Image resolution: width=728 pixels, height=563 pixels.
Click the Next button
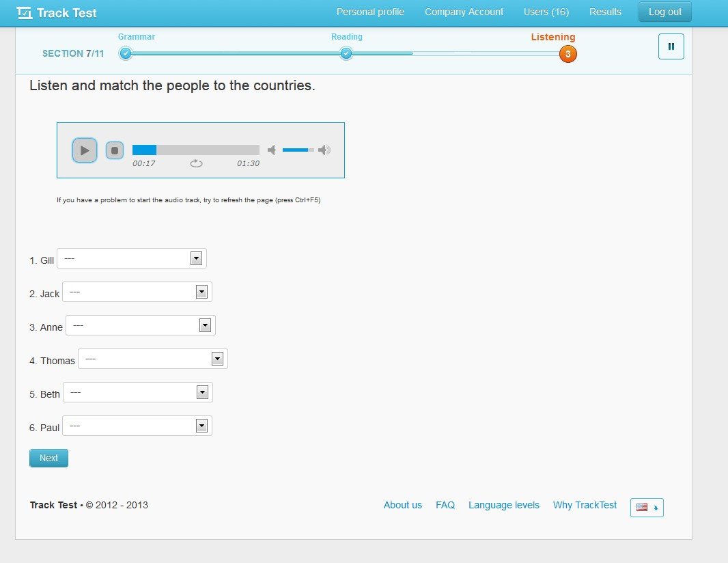click(x=48, y=458)
